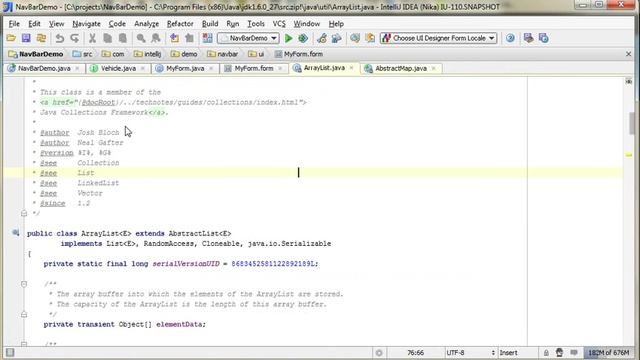Viewport: 640px width, 360px height.
Task: Open Help question mark icon
Action: [x=510, y=38]
